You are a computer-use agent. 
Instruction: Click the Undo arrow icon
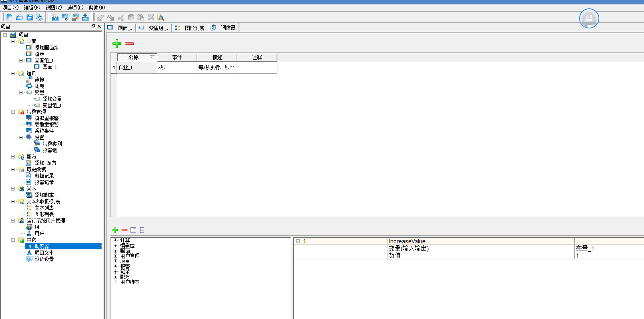(x=101, y=17)
